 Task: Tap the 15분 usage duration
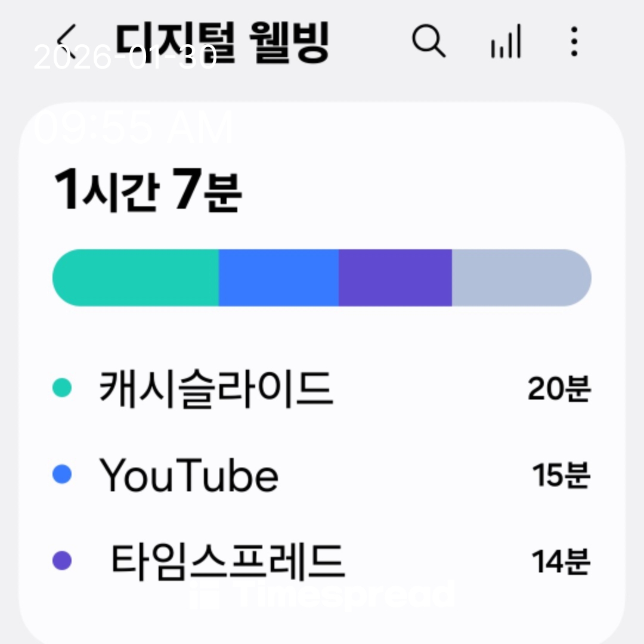tap(561, 476)
